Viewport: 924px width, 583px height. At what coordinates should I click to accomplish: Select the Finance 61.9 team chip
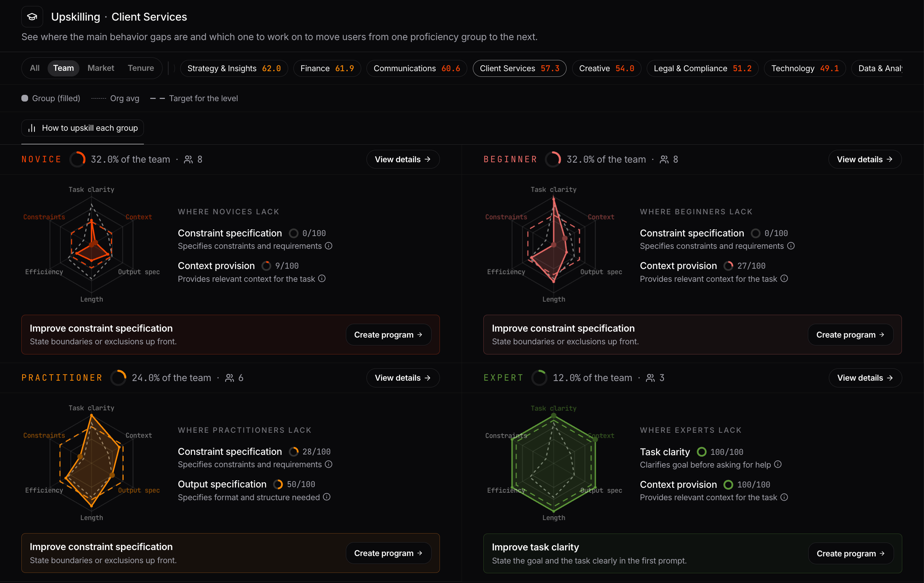(x=327, y=68)
